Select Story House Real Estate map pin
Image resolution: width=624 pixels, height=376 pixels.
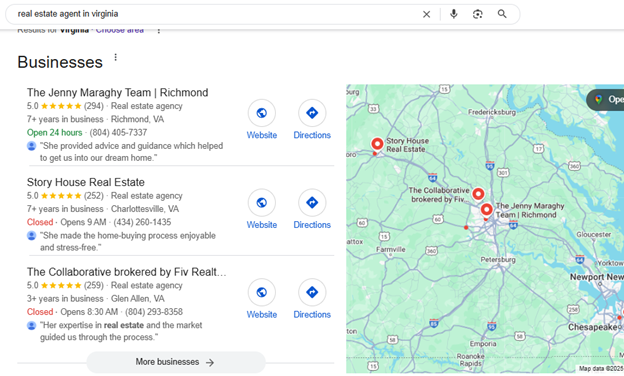[377, 144]
